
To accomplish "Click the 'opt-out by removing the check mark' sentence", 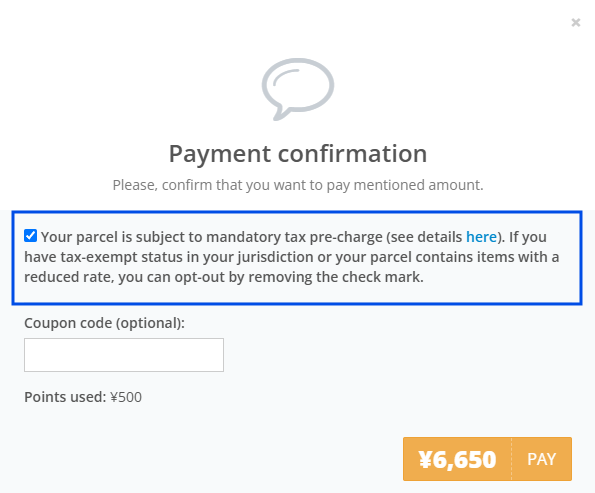I will pos(299,277).
